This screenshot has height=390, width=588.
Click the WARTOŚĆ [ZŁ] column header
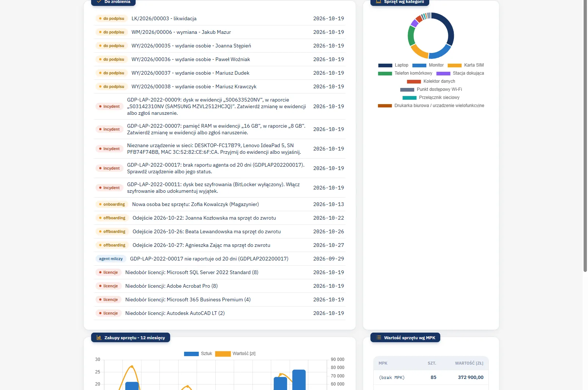pyautogui.click(x=469, y=363)
